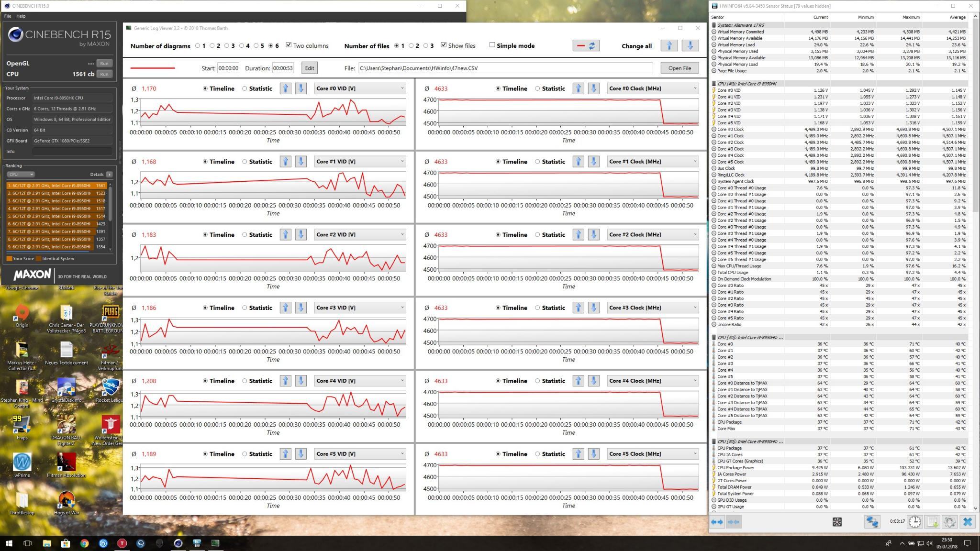The width and height of the screenshot is (980, 551).
Task: Click the HWiNFO reset clock icon
Action: click(x=914, y=522)
